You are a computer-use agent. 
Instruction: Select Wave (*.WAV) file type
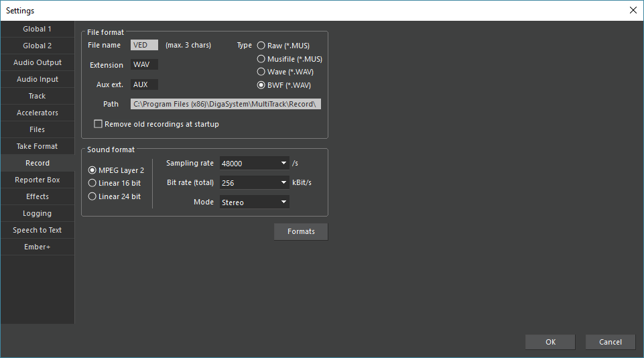point(261,72)
